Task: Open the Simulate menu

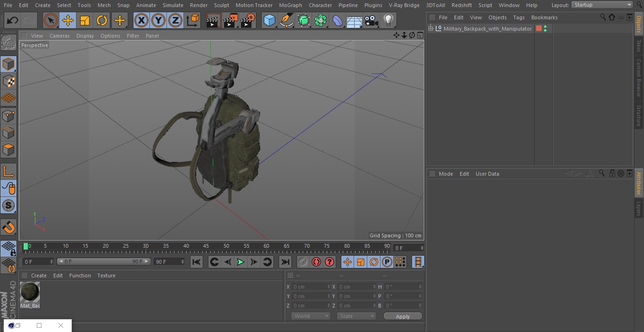Action: pos(173,5)
